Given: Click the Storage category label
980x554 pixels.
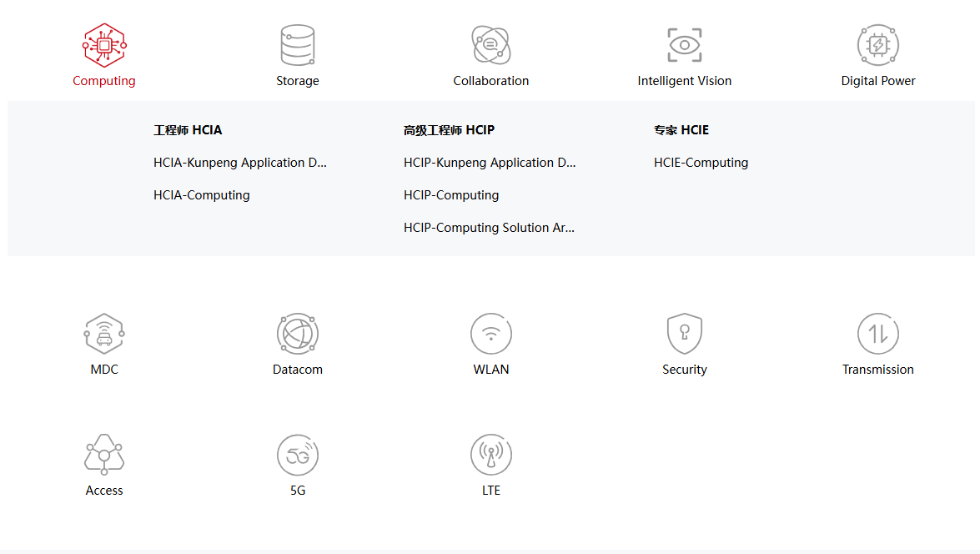Looking at the screenshot, I should pyautogui.click(x=298, y=81).
